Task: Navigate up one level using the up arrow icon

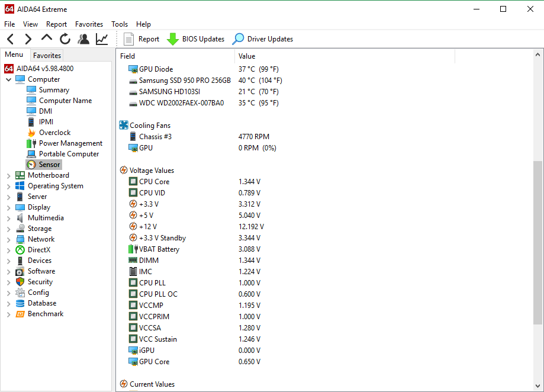Action: tap(47, 38)
